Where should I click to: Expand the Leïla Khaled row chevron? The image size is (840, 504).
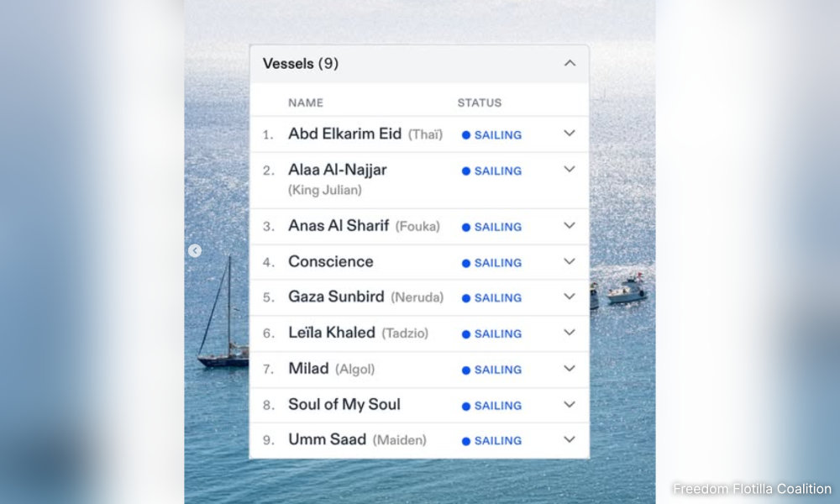pos(570,333)
